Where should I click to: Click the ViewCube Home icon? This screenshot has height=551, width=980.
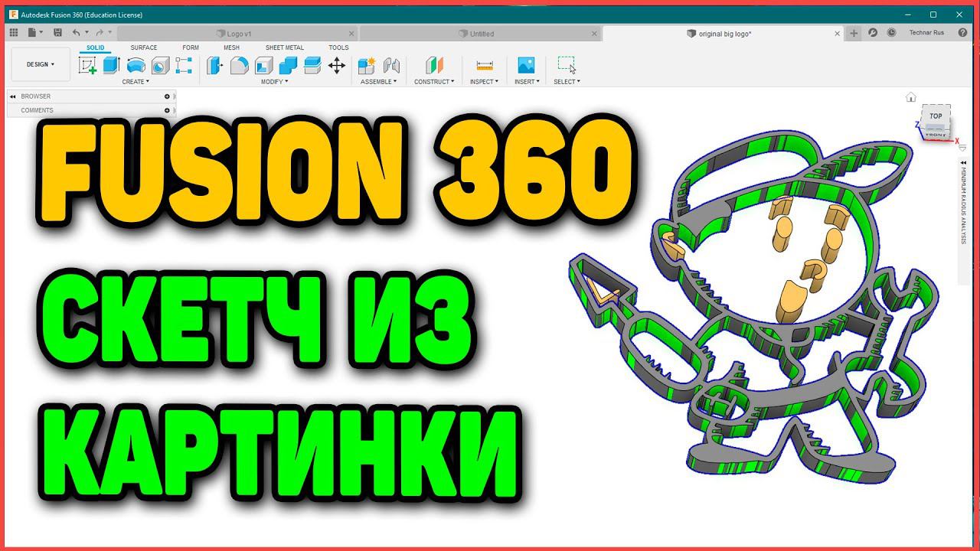click(x=911, y=97)
